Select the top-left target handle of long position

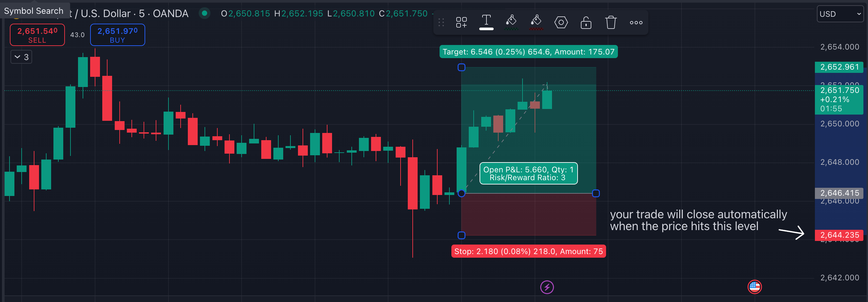[x=461, y=68]
